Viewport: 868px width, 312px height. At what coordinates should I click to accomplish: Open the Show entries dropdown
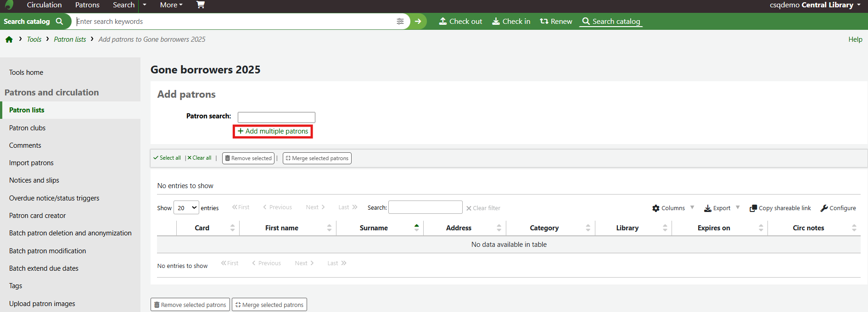pos(186,208)
